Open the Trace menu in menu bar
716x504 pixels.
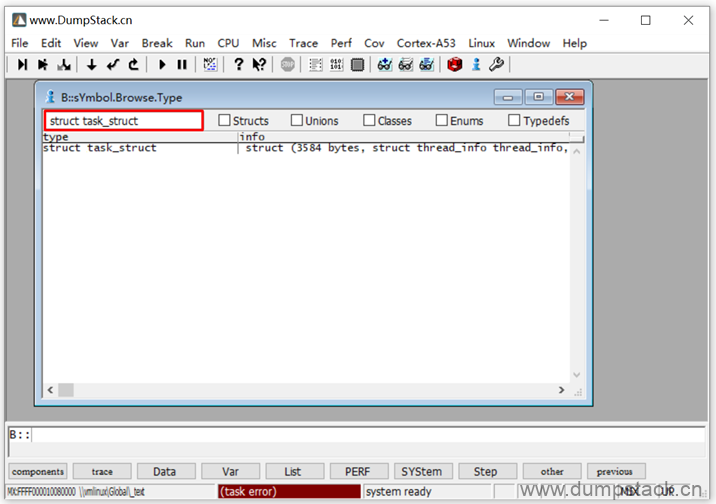tap(303, 43)
